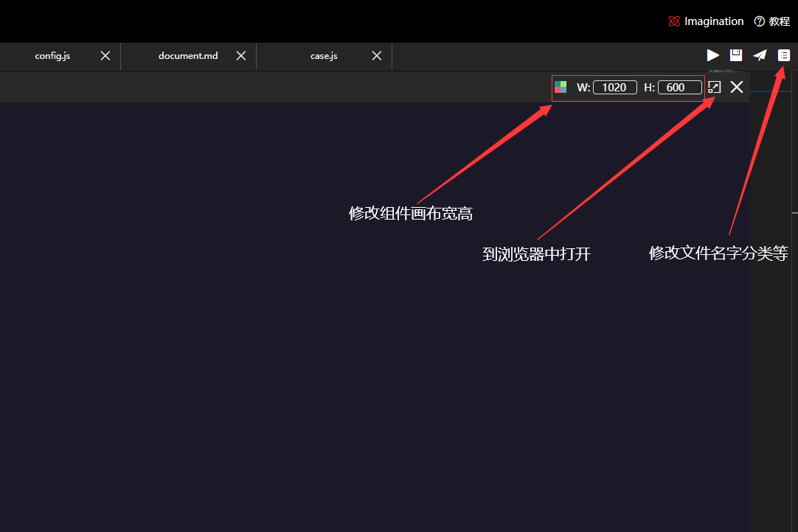Close the config.js tab
This screenshot has height=532, width=798.
click(105, 56)
